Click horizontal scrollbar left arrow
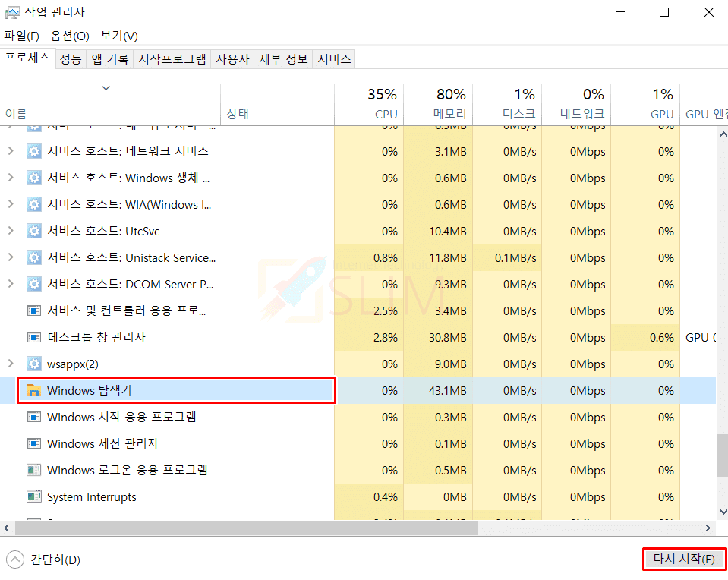The width and height of the screenshot is (728, 580). click(x=7, y=528)
